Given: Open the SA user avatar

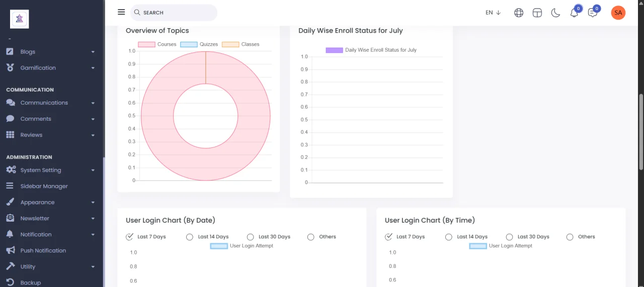Looking at the screenshot, I should point(618,13).
